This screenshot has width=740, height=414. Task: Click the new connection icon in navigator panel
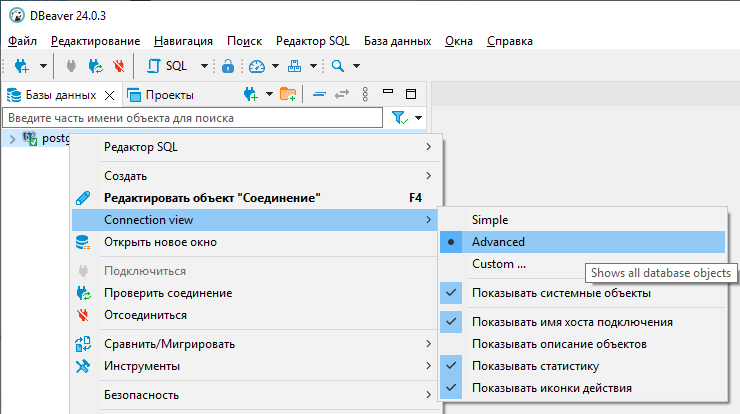point(251,94)
